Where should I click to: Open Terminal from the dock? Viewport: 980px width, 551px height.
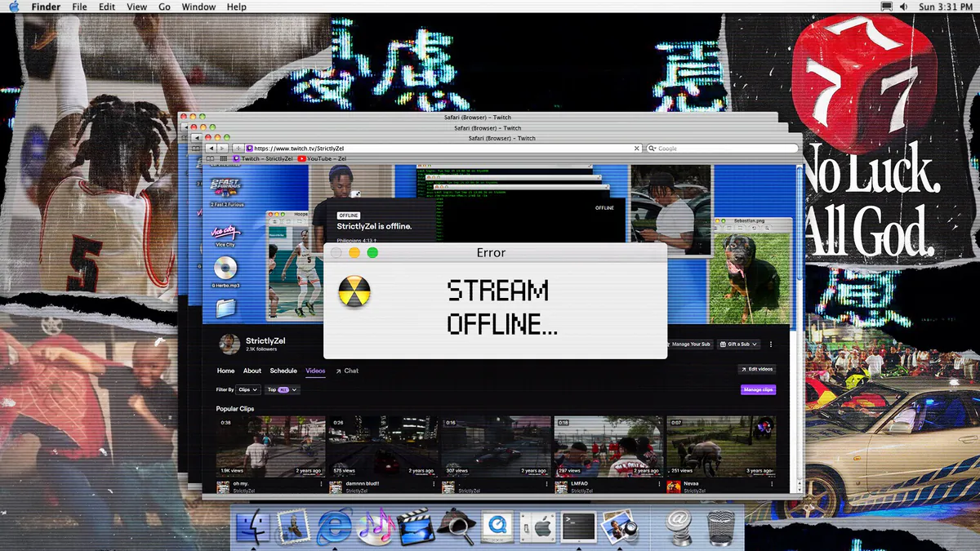[x=578, y=527]
